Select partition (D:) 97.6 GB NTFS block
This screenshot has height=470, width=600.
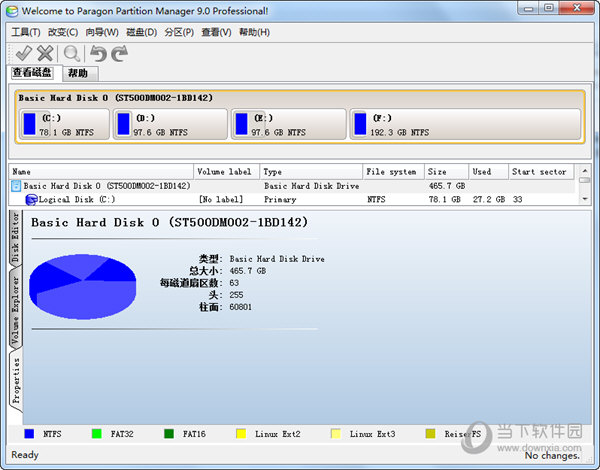(x=170, y=124)
